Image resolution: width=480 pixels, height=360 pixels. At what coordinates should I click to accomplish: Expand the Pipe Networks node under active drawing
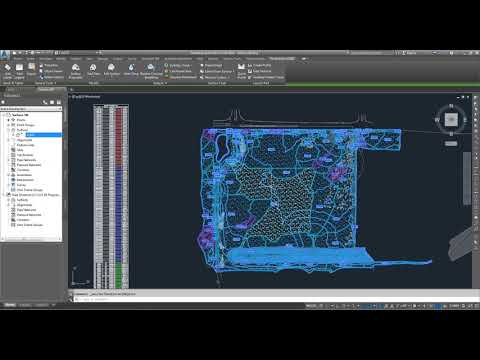[x=9, y=160]
